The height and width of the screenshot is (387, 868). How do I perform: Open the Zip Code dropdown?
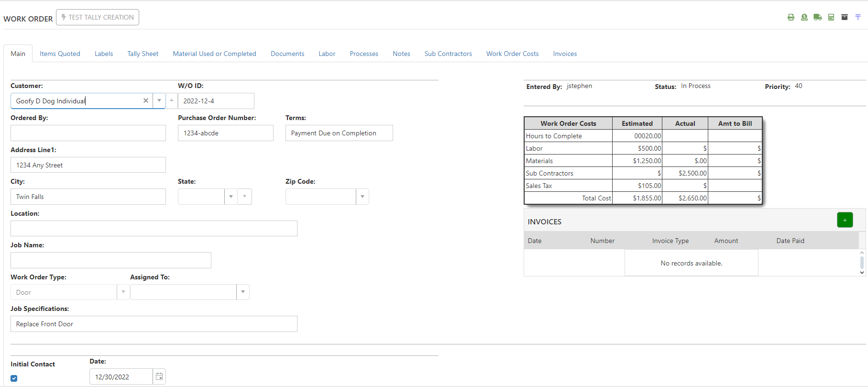[363, 196]
